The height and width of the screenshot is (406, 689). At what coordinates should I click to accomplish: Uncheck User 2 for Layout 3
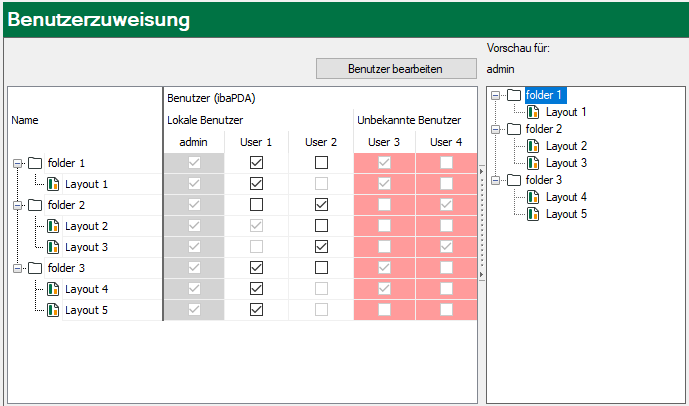321,246
